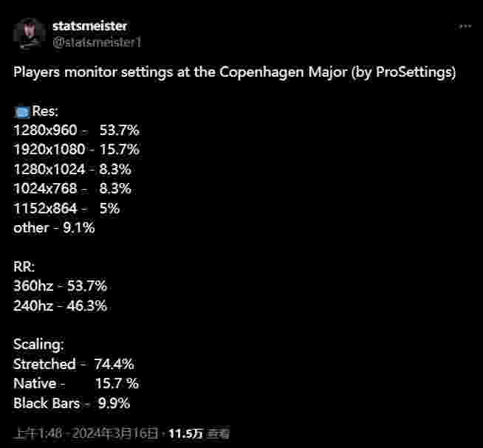This screenshot has height=448, width=483.
Task: Click the 360hz 53.7% line
Action: (60, 286)
